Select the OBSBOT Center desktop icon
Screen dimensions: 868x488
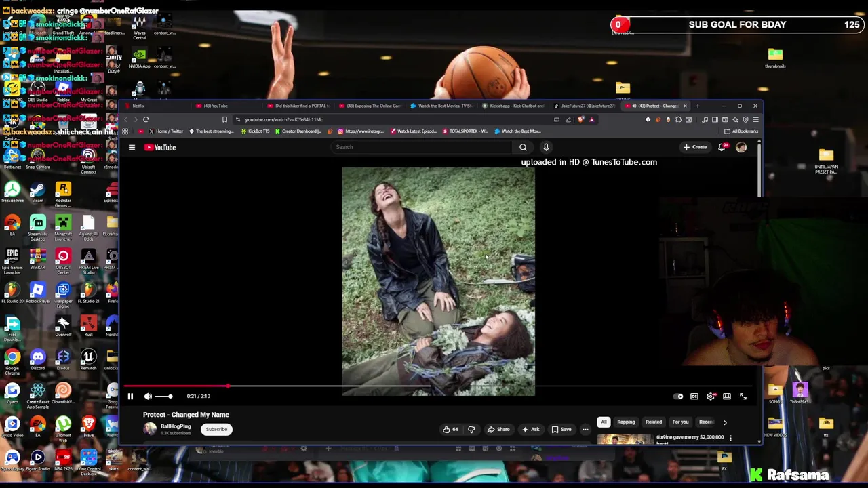tap(62, 260)
